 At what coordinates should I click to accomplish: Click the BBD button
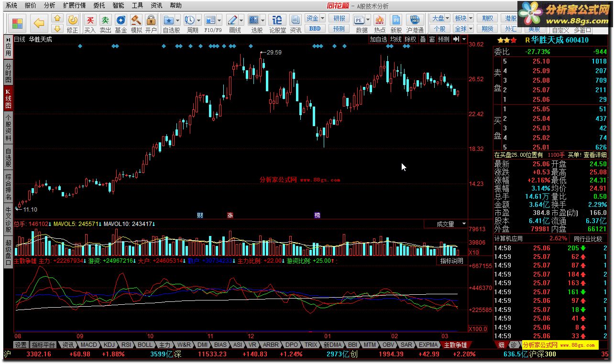coord(315,29)
